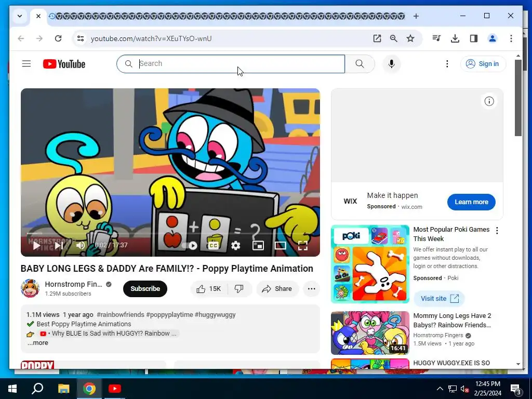This screenshot has height=399, width=532.
Task: Open Chrome downloads
Action: point(455,38)
